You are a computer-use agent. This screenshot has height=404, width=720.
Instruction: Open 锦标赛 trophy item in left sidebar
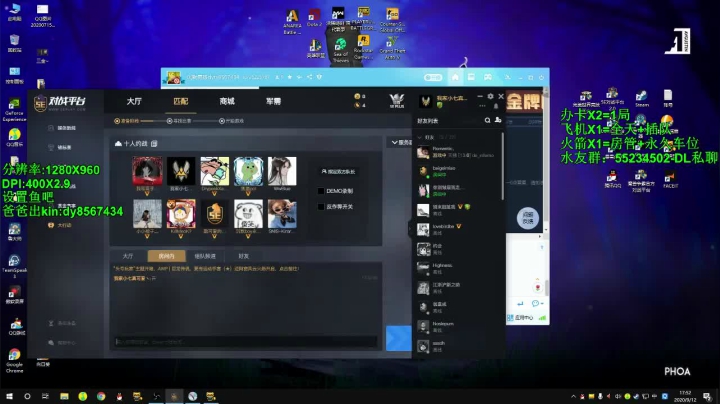coord(60,147)
